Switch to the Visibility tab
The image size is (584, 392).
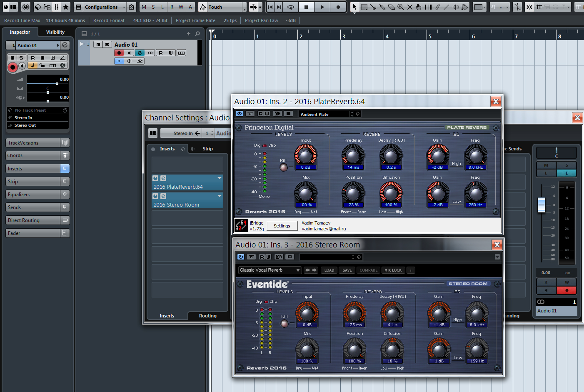(x=55, y=32)
